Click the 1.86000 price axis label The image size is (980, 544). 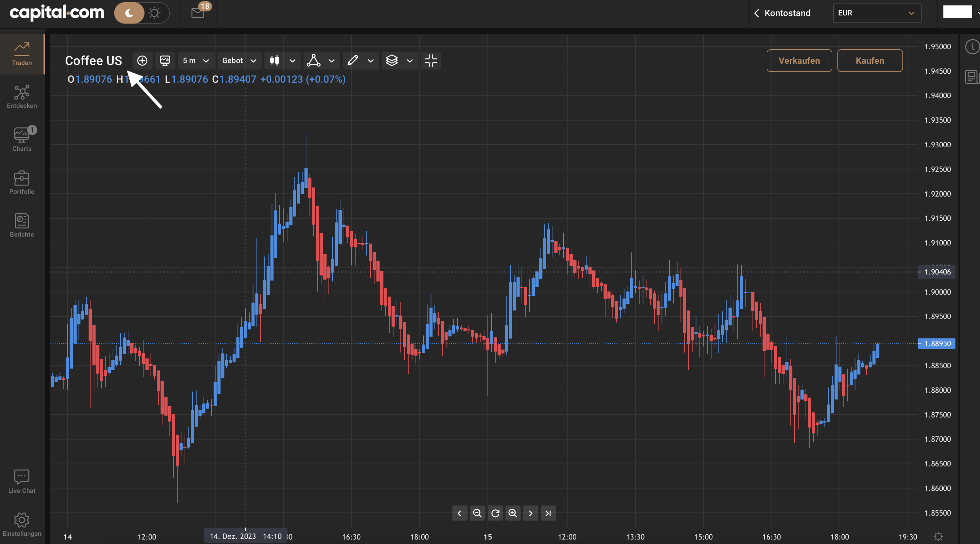(x=938, y=488)
